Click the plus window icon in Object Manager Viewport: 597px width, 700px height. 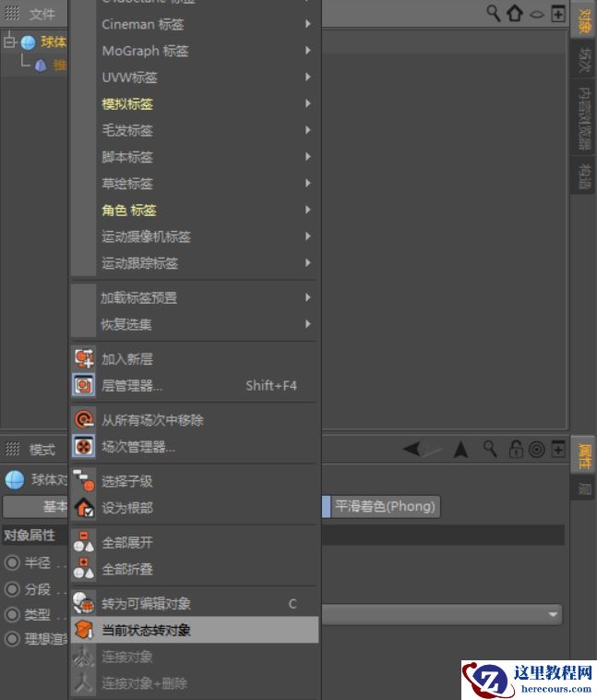557,14
